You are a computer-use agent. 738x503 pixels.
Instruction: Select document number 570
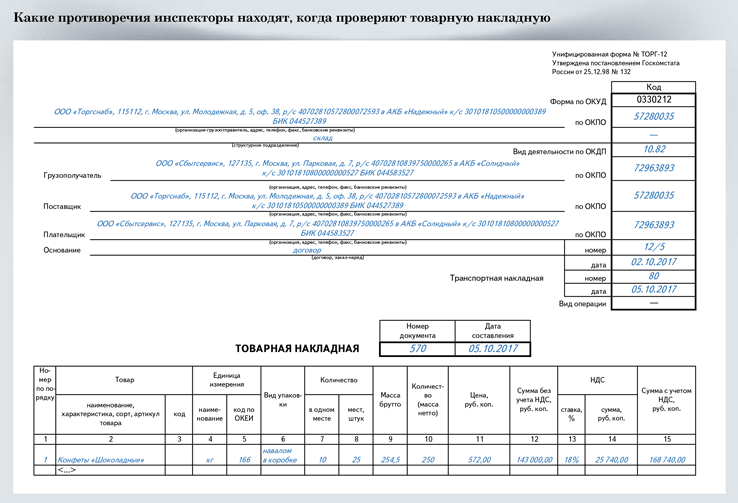point(417,349)
